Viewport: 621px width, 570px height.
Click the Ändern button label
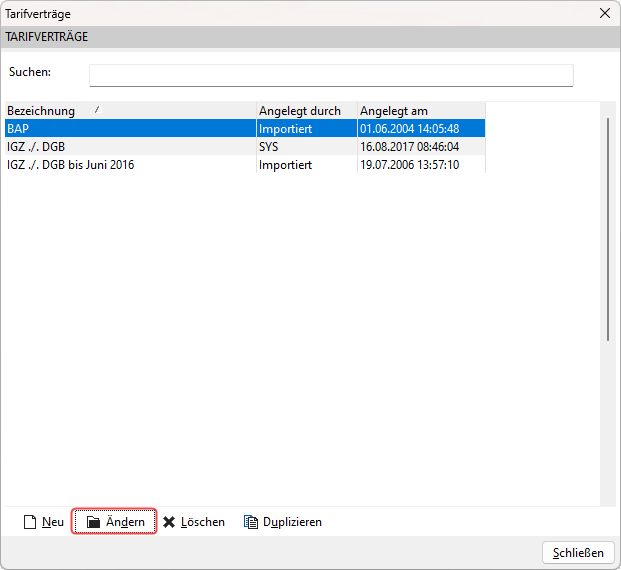[x=125, y=522]
